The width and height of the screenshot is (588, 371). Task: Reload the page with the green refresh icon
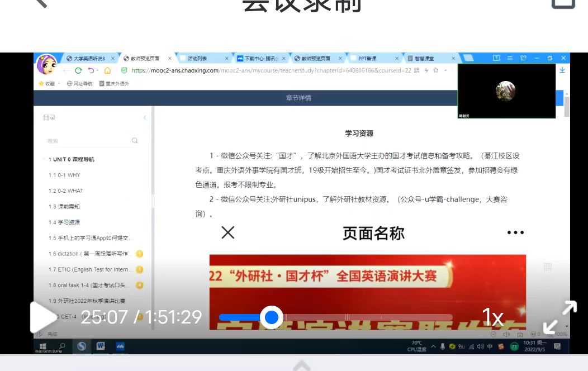(78, 70)
